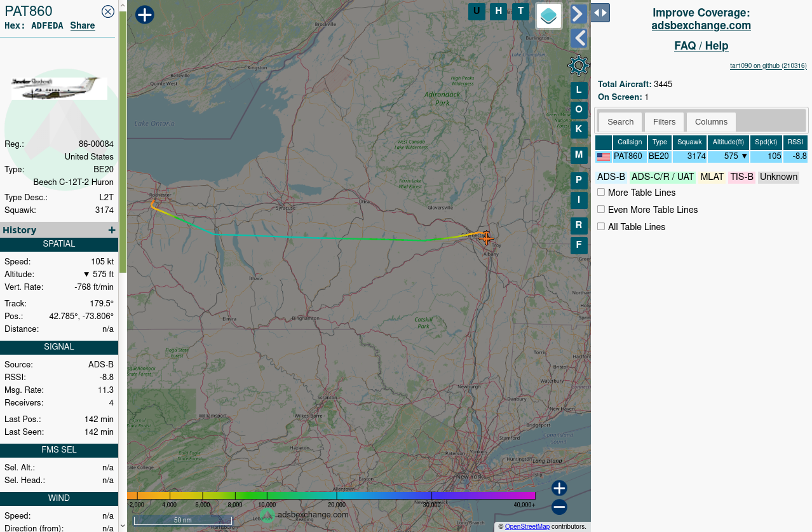Click the aircraft photo thumbnail
Image resolution: width=812 pixels, height=532 pixels.
click(x=59, y=88)
